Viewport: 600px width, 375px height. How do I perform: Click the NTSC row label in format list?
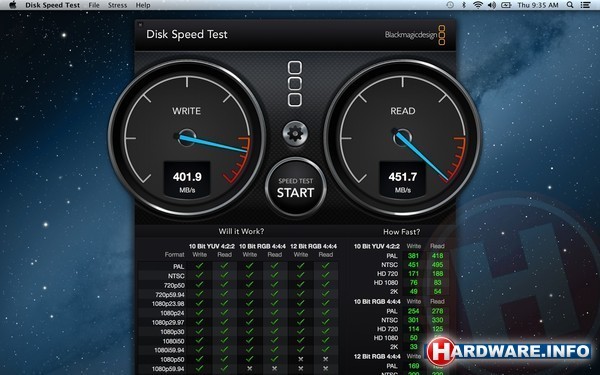[176, 276]
